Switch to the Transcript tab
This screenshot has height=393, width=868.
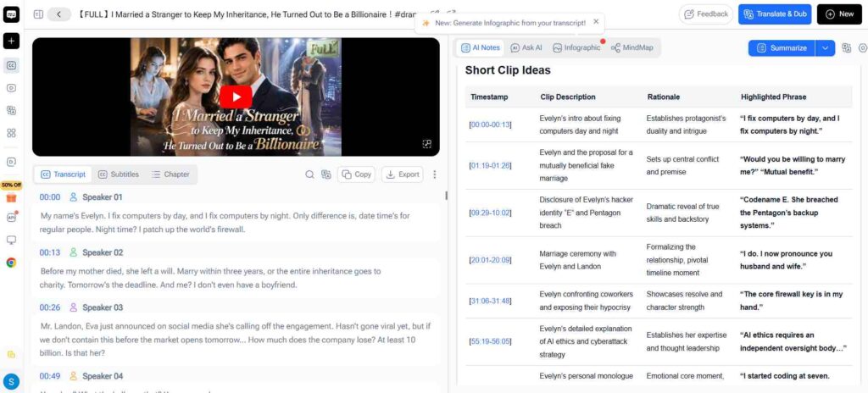[x=63, y=174]
